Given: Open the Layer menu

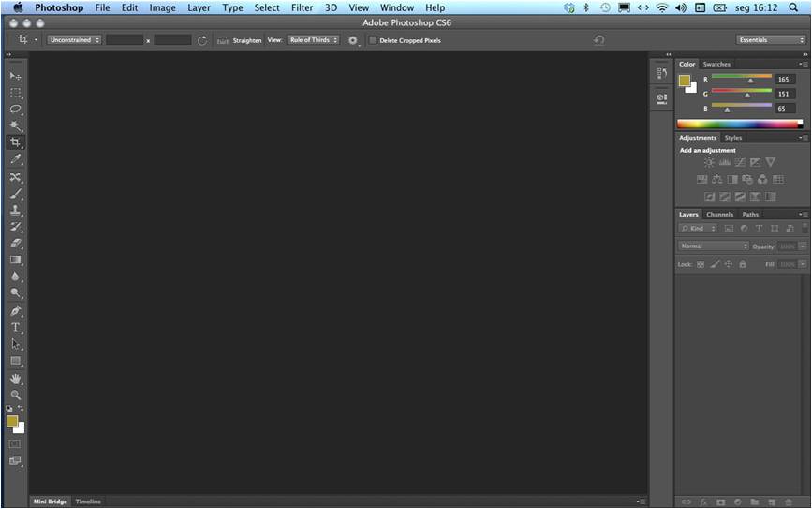Looking at the screenshot, I should (x=199, y=7).
